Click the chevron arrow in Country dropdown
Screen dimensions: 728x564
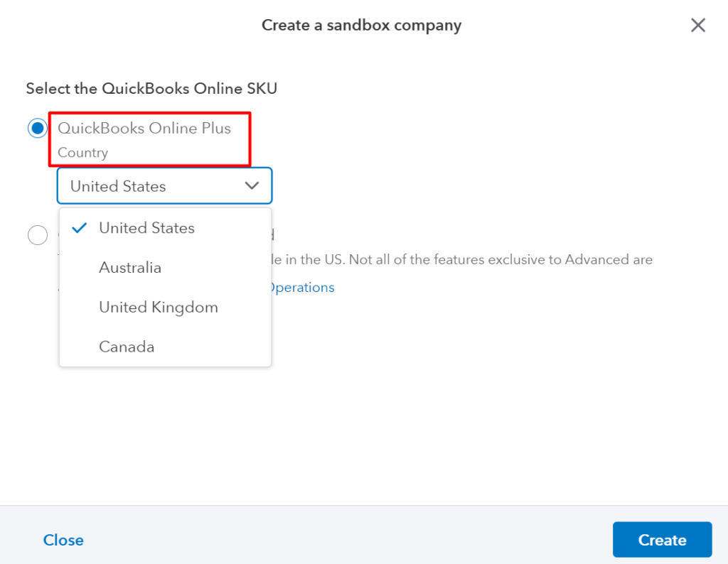pyautogui.click(x=252, y=186)
